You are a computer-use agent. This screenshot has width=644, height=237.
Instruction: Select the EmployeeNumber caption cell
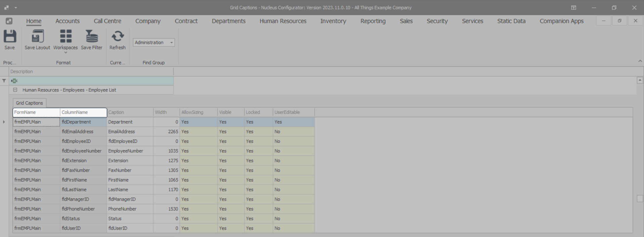[x=130, y=151]
